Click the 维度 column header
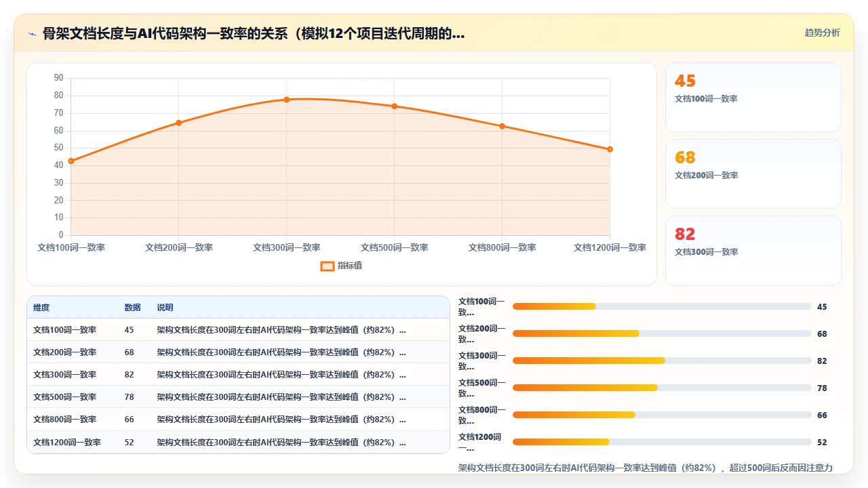This screenshot has width=868, height=488. (x=41, y=307)
